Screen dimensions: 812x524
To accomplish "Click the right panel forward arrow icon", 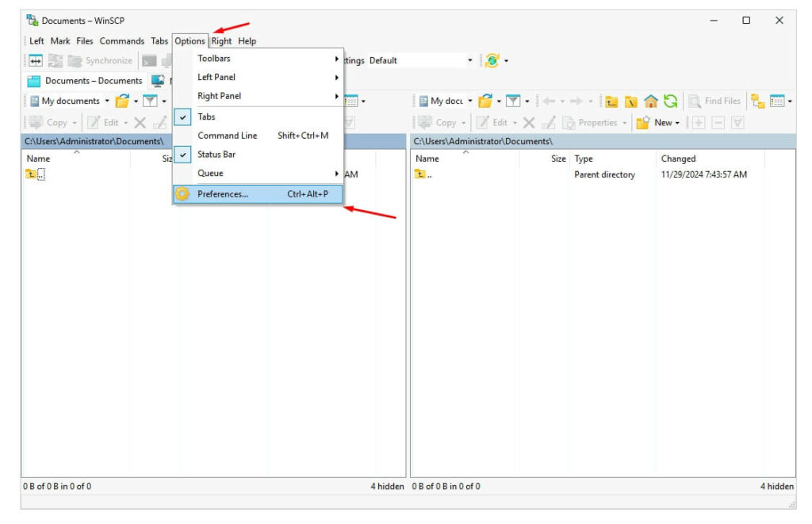I will click(x=576, y=101).
